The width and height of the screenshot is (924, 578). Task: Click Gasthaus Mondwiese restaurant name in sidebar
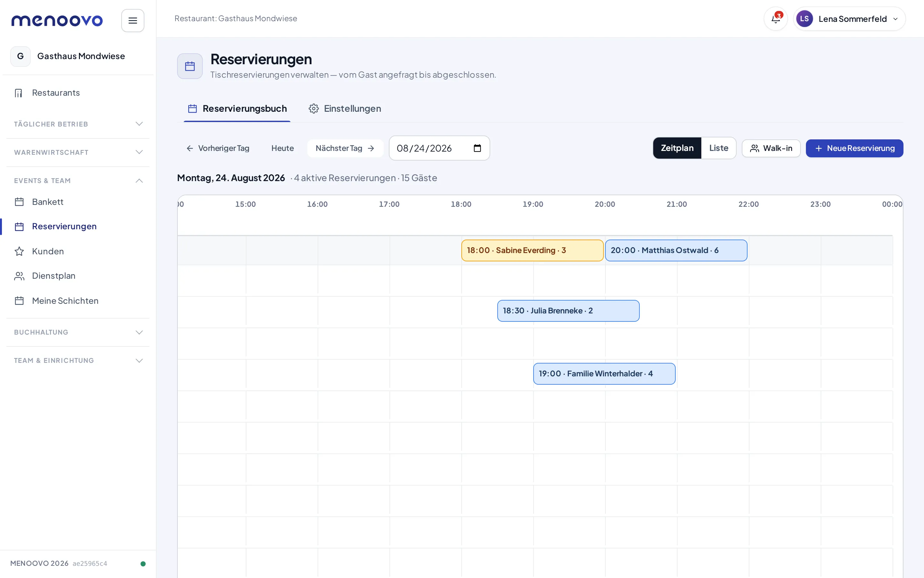[x=81, y=56]
